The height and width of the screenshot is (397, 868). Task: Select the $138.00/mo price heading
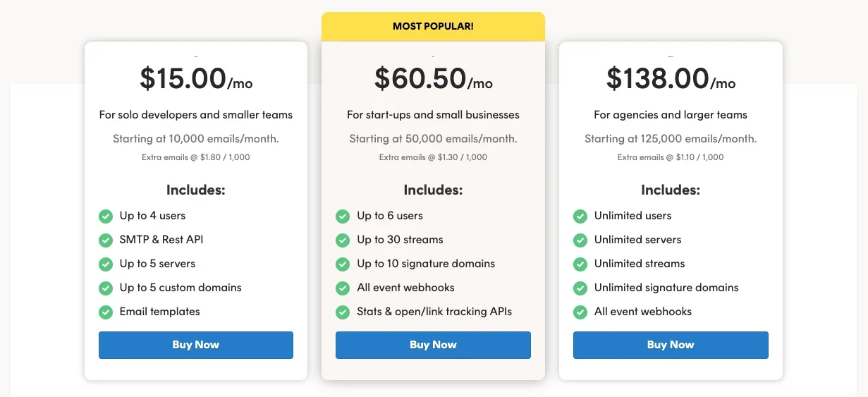[x=670, y=78]
